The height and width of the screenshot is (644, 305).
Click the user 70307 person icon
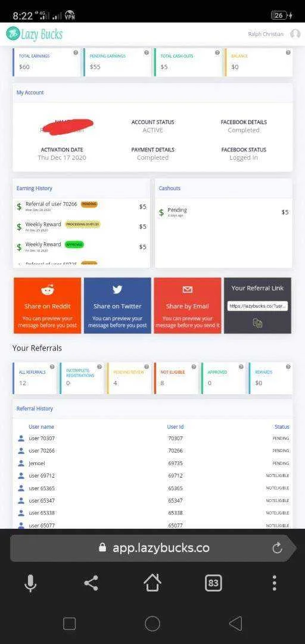(x=21, y=438)
